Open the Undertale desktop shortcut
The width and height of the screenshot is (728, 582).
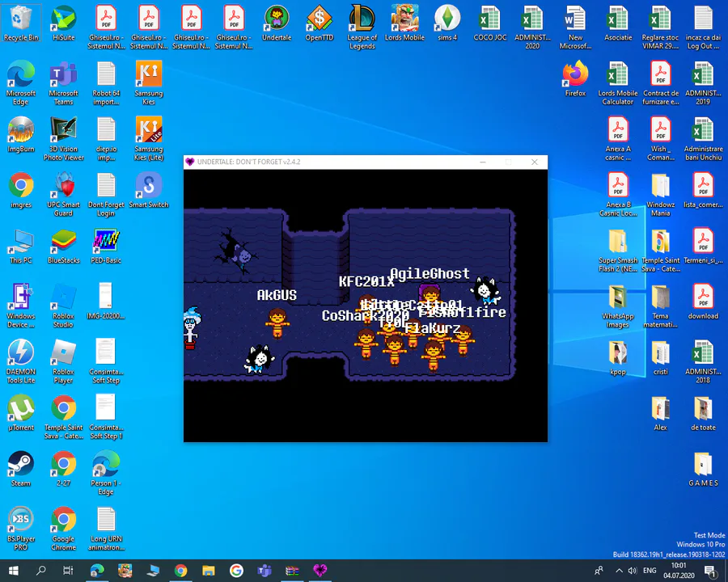[277, 23]
